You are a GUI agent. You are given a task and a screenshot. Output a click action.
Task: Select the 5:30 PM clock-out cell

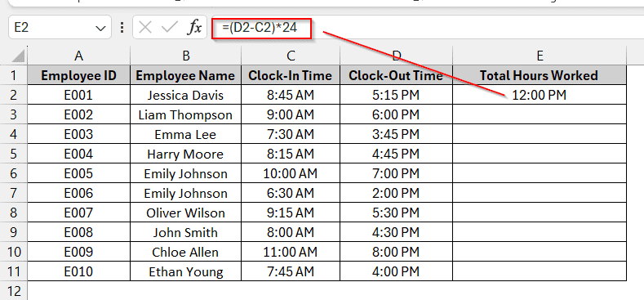tap(397, 213)
